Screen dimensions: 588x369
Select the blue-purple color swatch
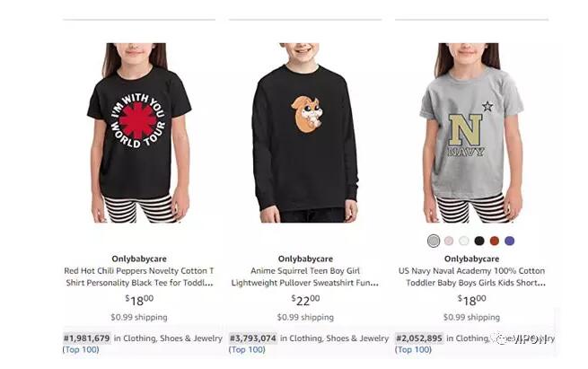[510, 241]
